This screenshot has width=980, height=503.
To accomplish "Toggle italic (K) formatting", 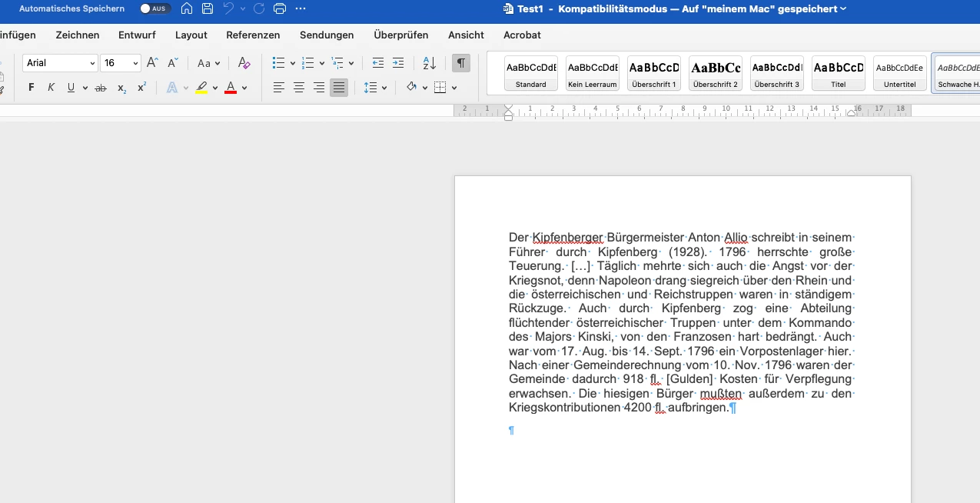I will point(51,88).
